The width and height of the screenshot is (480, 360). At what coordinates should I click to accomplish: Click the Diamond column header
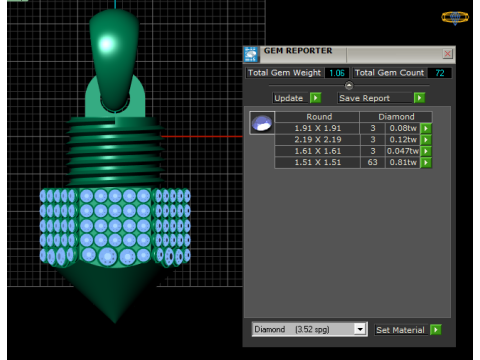point(396,117)
